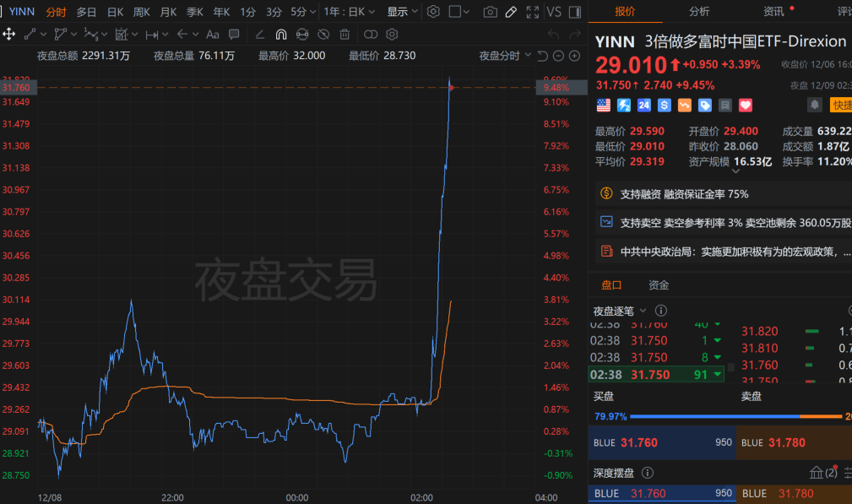Click the blue dollar sign badge

664,106
